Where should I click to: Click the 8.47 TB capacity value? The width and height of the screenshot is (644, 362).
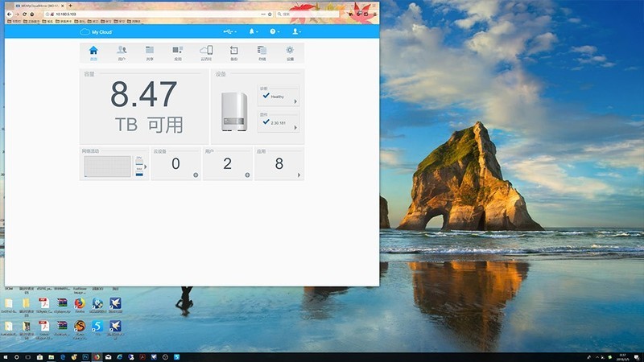click(144, 94)
